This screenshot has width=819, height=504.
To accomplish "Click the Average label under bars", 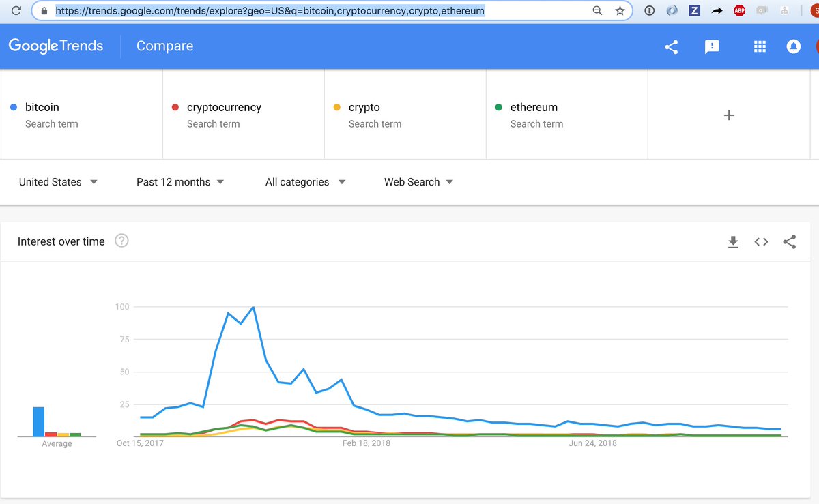I will tap(57, 444).
